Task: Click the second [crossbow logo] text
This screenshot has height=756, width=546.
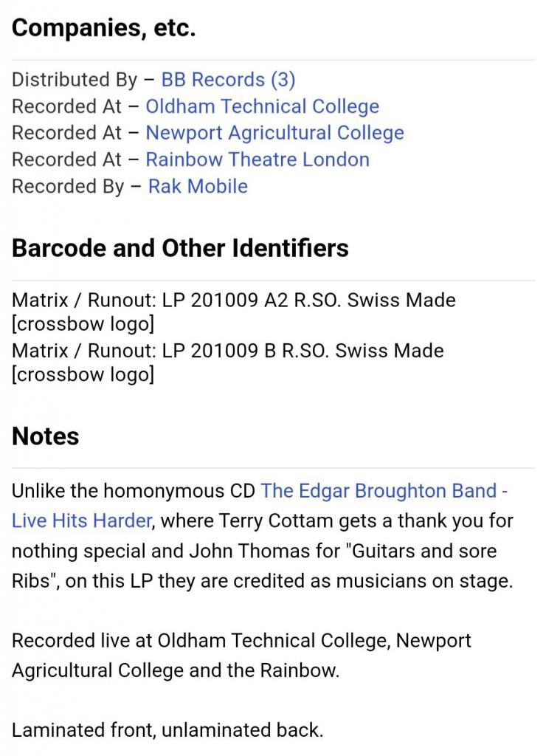Action: [x=83, y=374]
